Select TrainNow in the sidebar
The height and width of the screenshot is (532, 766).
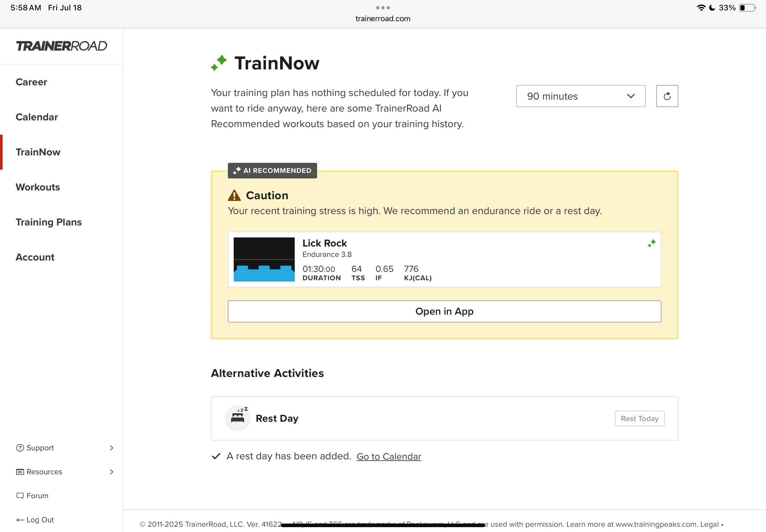click(38, 152)
